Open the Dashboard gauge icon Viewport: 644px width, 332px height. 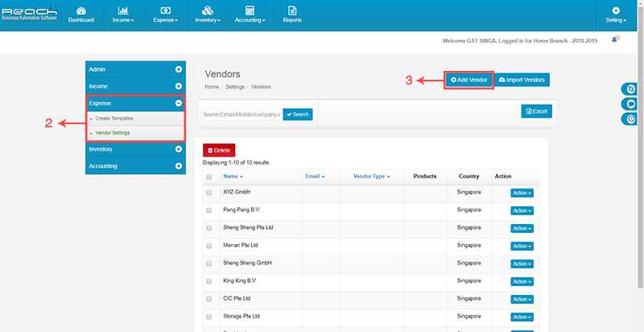tap(81, 11)
